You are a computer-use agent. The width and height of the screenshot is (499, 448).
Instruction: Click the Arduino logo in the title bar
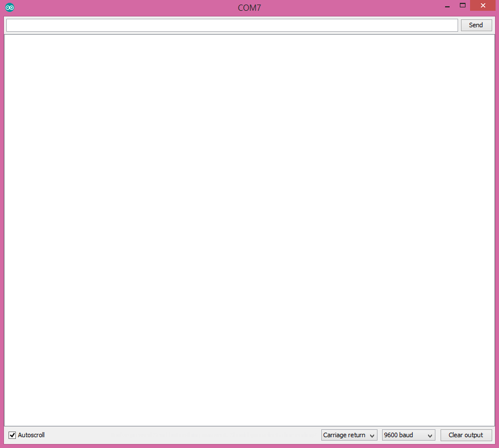pyautogui.click(x=10, y=7)
